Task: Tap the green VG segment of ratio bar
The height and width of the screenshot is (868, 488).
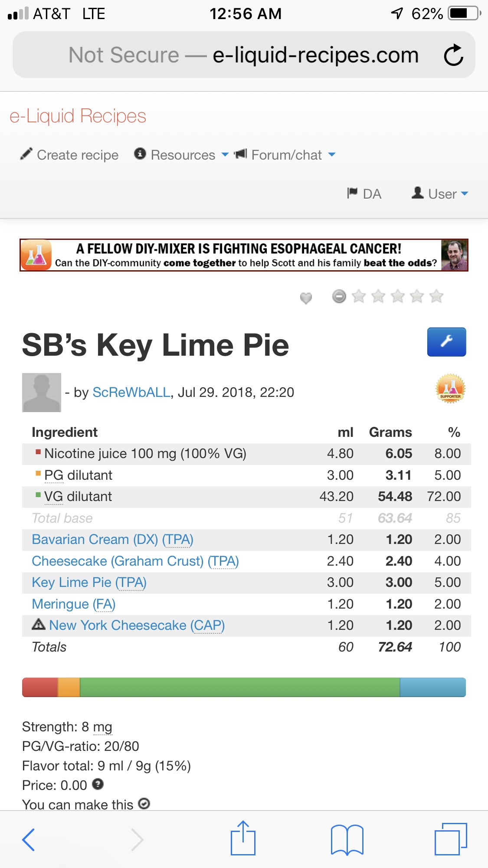Action: point(239,687)
